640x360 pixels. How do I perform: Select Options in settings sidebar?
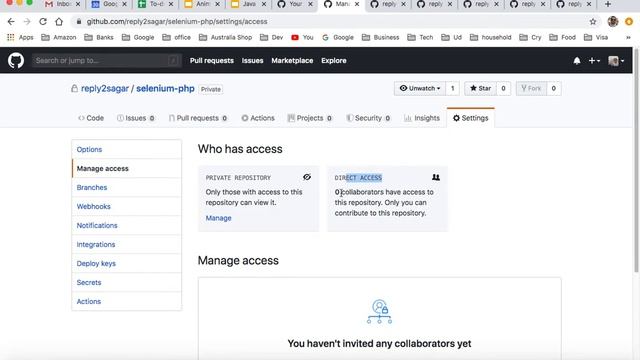[127, 149]
